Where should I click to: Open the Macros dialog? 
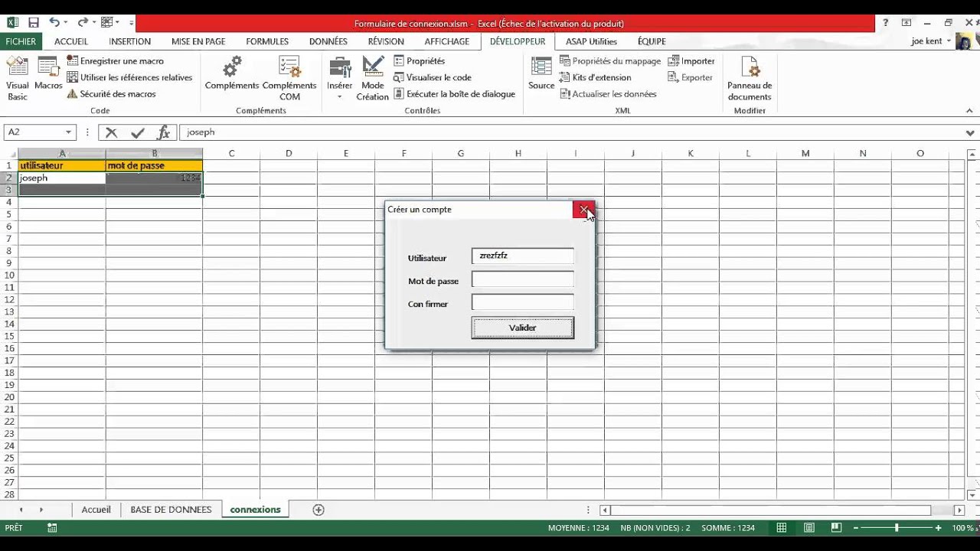click(48, 74)
